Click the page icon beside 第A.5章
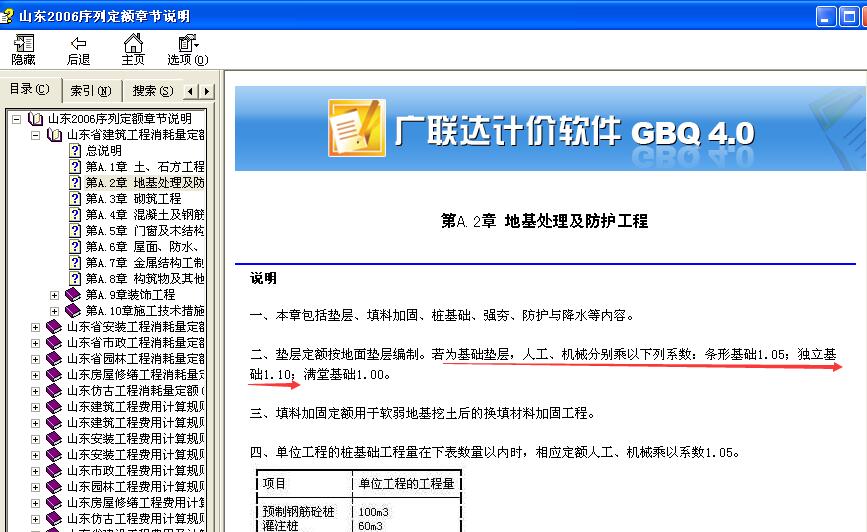 click(x=75, y=231)
